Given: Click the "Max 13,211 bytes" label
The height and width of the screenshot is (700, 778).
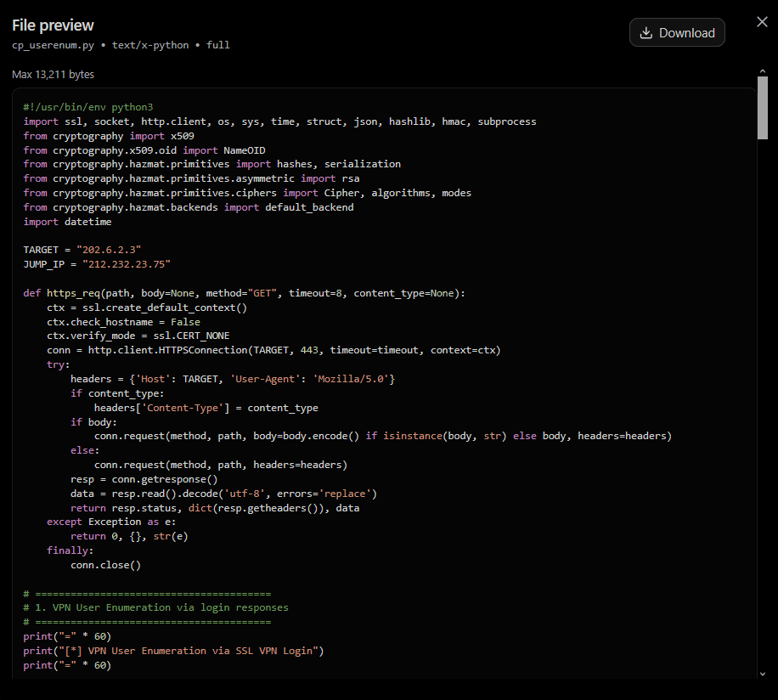Looking at the screenshot, I should (x=54, y=75).
